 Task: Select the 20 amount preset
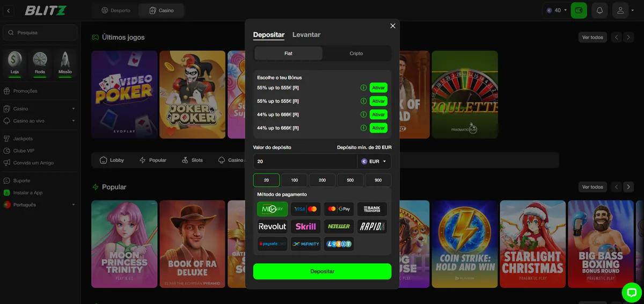(266, 180)
